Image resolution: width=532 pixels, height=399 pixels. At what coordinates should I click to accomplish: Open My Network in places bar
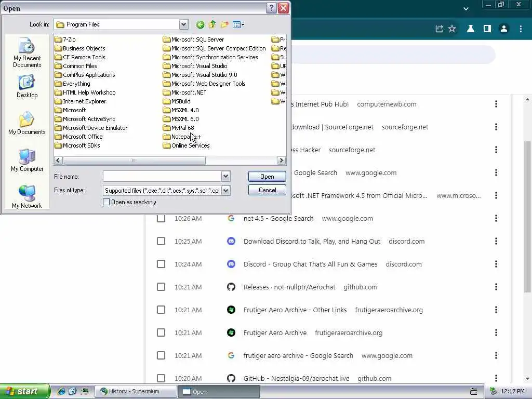pyautogui.click(x=27, y=197)
